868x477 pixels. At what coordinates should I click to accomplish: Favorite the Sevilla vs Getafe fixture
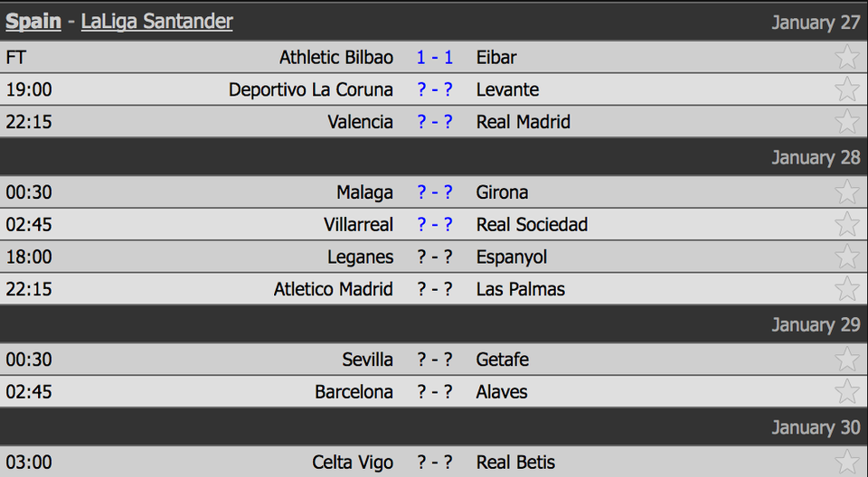[847, 360]
